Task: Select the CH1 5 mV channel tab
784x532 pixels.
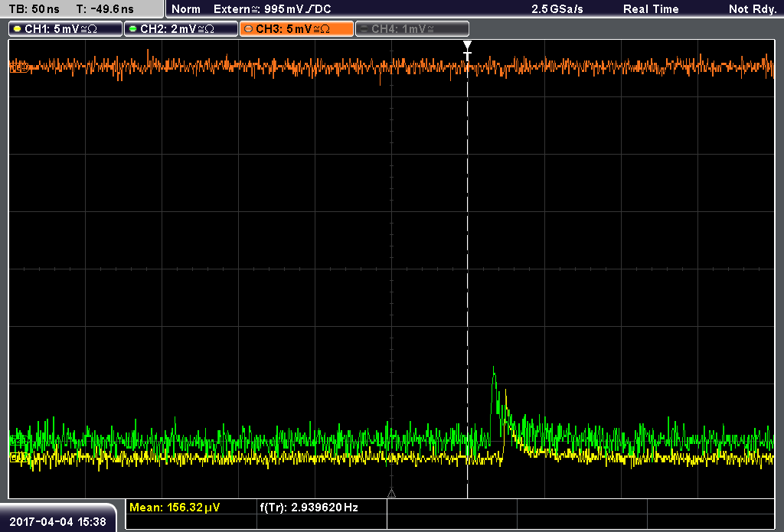Action: tap(66, 29)
